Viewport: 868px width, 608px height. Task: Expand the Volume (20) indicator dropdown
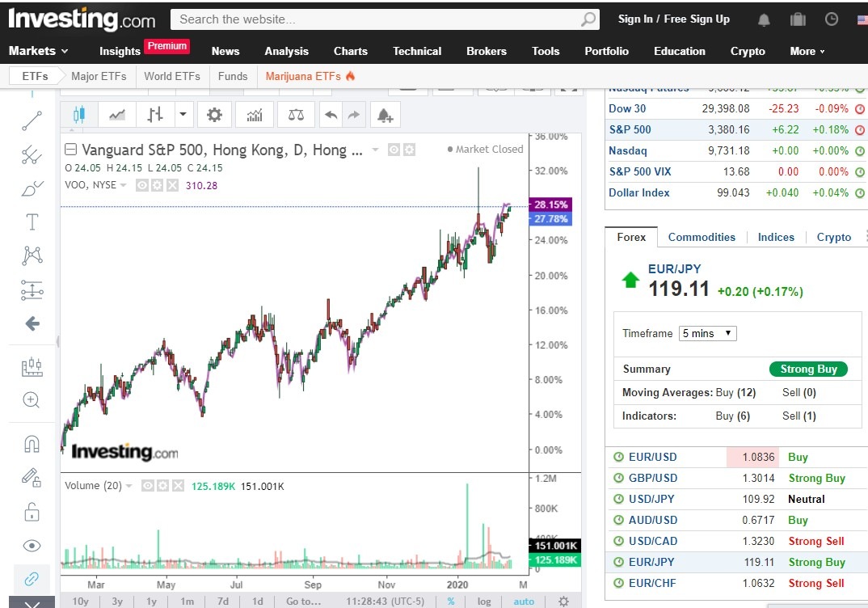pyautogui.click(x=129, y=486)
